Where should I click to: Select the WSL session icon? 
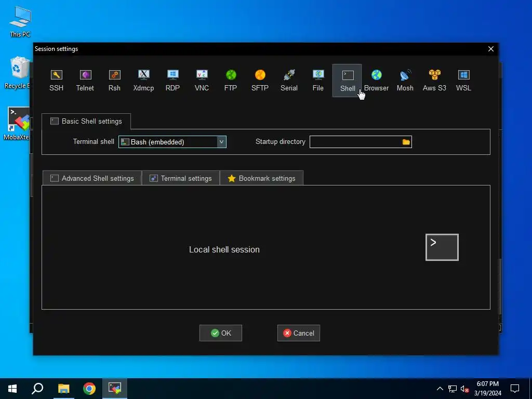click(x=463, y=81)
